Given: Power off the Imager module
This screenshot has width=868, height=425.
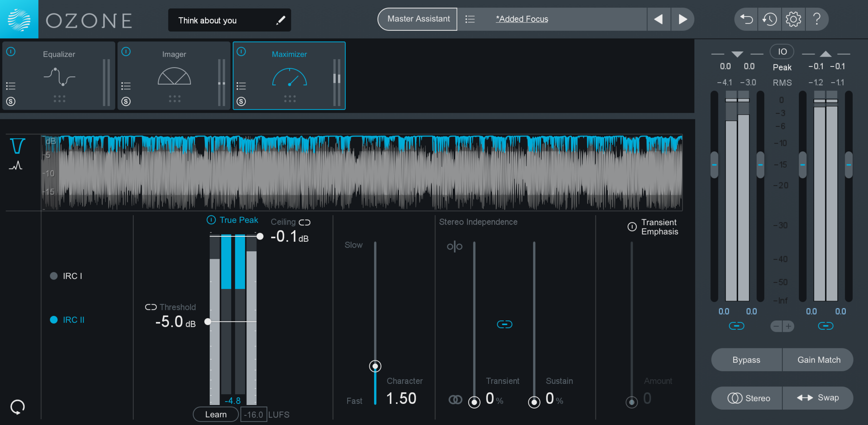Looking at the screenshot, I should [x=126, y=52].
